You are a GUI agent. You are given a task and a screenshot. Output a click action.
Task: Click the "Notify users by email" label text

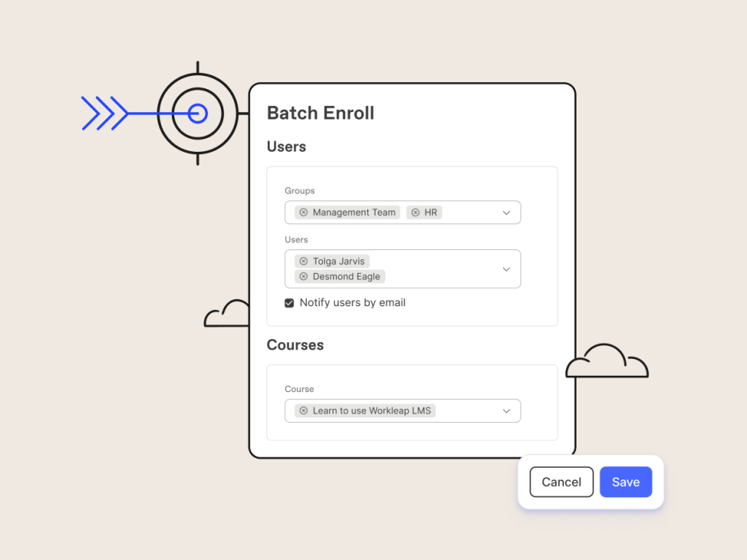(352, 303)
